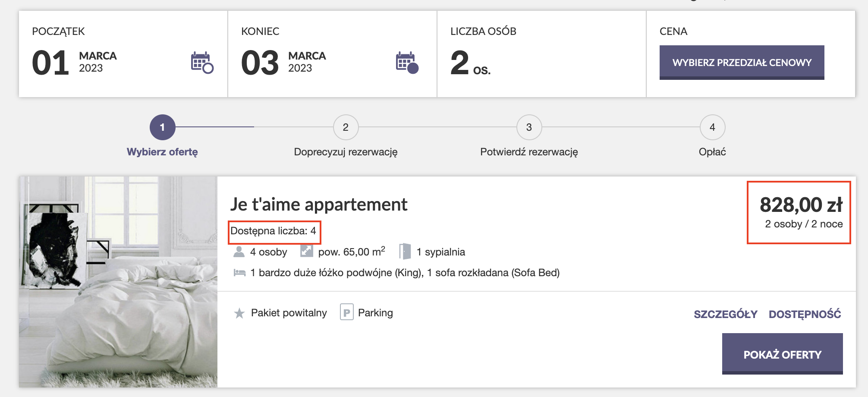Click the Parking P icon
The width and height of the screenshot is (868, 397).
click(346, 312)
